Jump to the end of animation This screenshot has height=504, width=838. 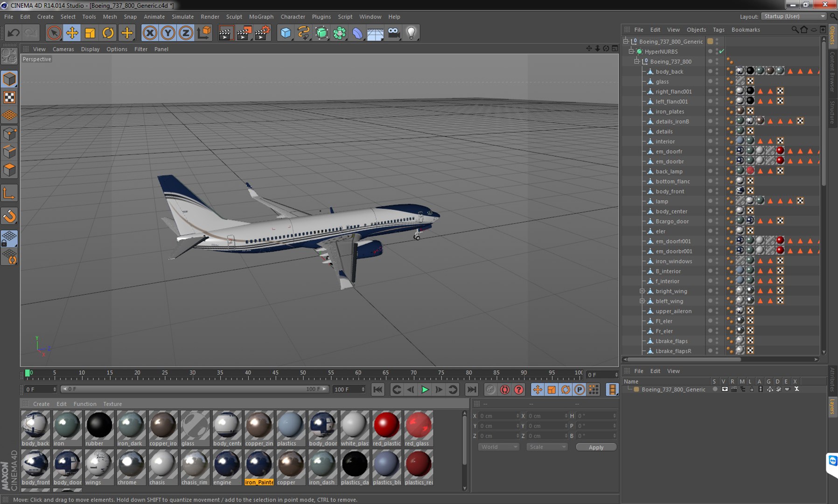click(x=472, y=390)
